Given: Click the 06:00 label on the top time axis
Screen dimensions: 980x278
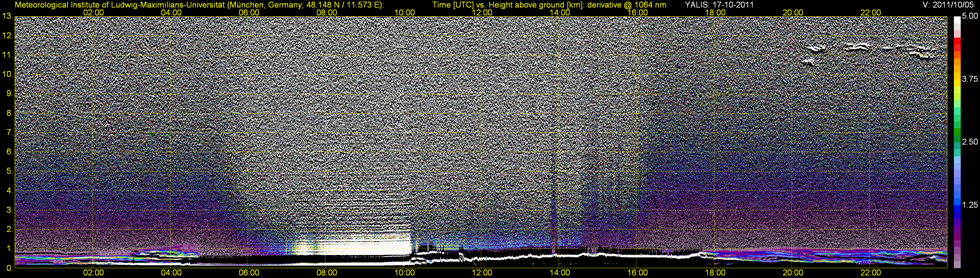Looking at the screenshot, I should coord(249,12).
